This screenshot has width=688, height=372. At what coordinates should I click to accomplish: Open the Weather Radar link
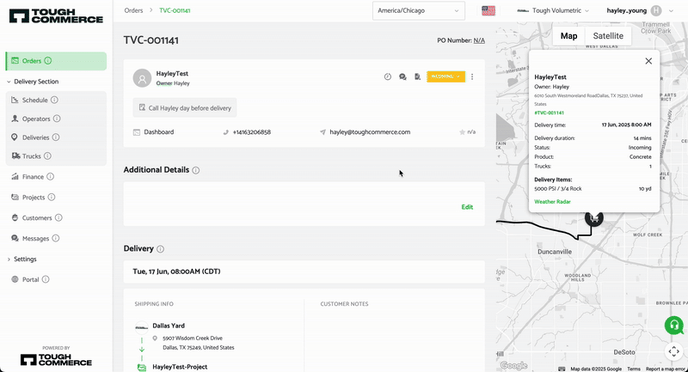(x=552, y=202)
